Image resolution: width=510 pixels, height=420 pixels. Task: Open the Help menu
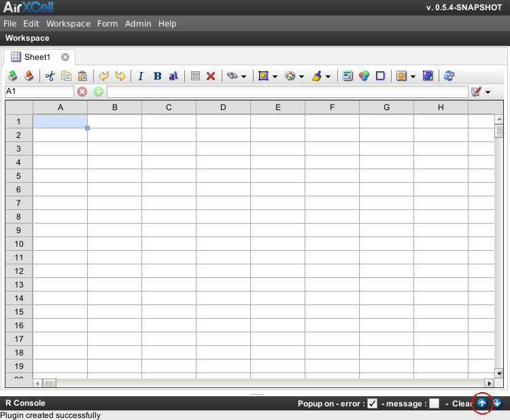point(167,24)
